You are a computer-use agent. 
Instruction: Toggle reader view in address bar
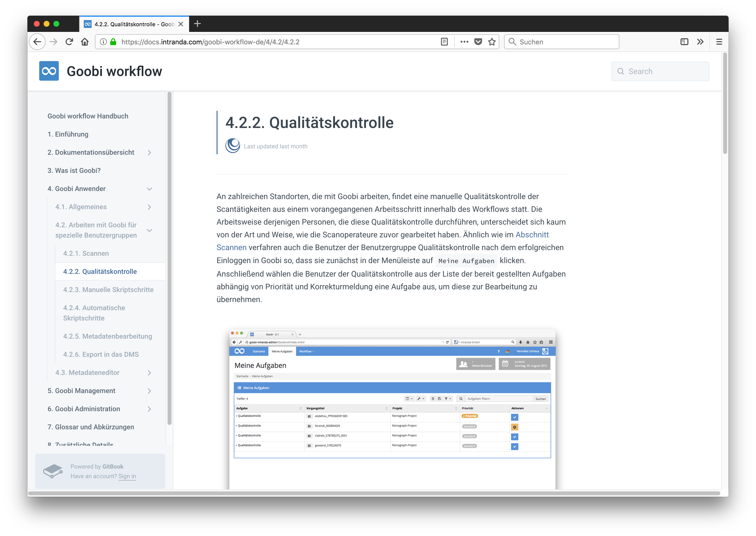[x=444, y=42]
